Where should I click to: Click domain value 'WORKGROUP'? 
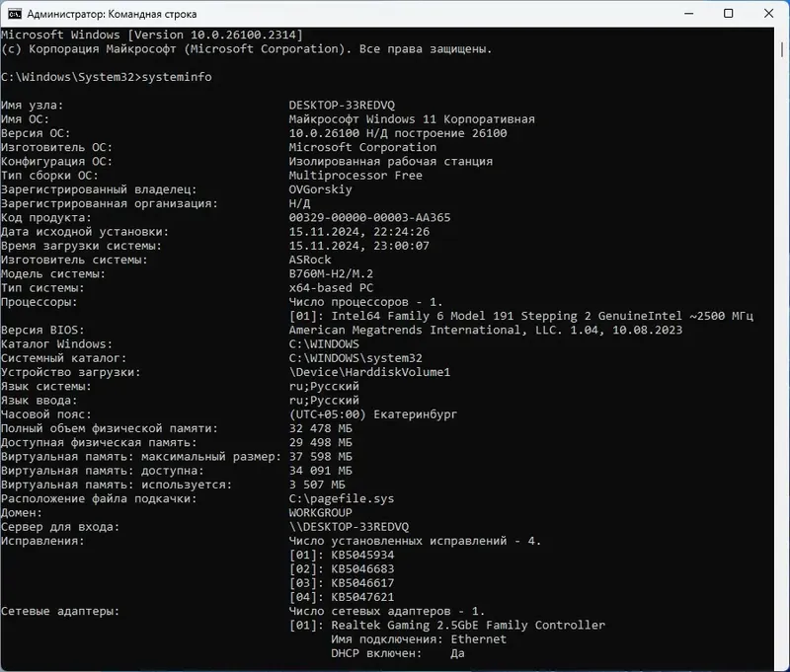click(x=320, y=513)
